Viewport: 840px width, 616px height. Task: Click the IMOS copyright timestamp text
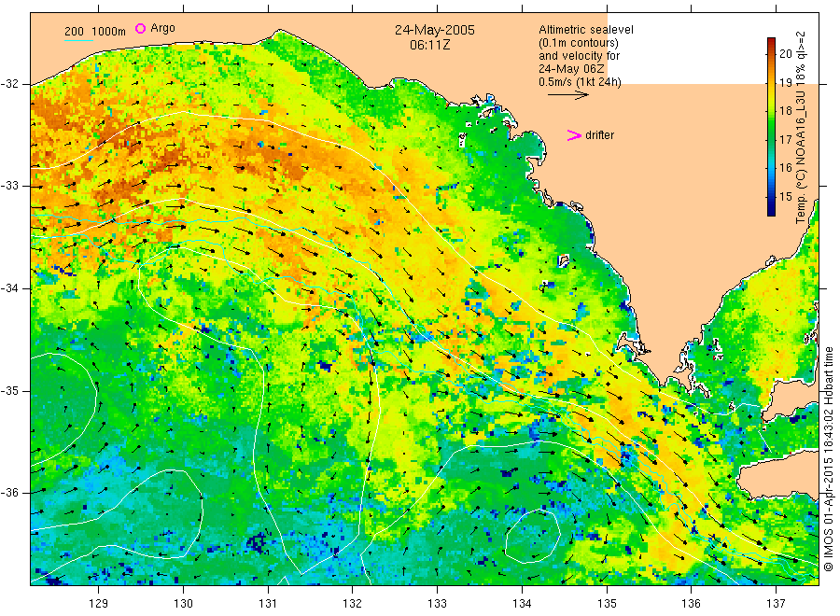pyautogui.click(x=829, y=459)
